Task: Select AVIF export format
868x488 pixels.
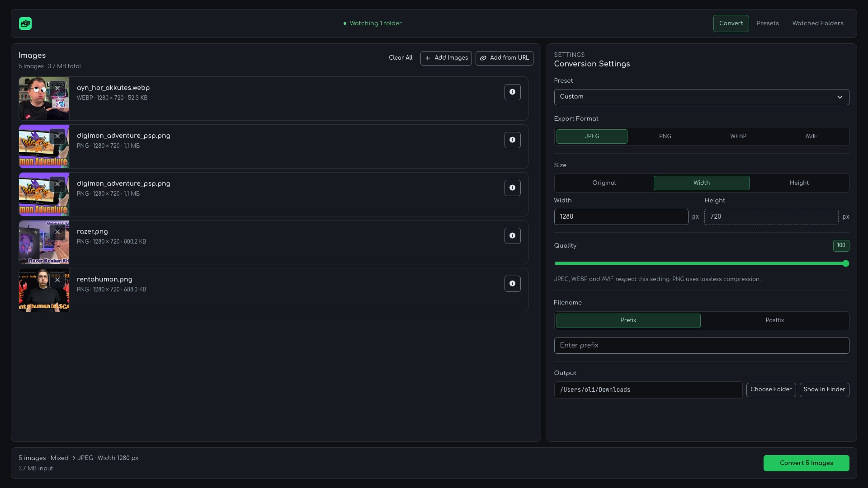Action: click(x=811, y=136)
